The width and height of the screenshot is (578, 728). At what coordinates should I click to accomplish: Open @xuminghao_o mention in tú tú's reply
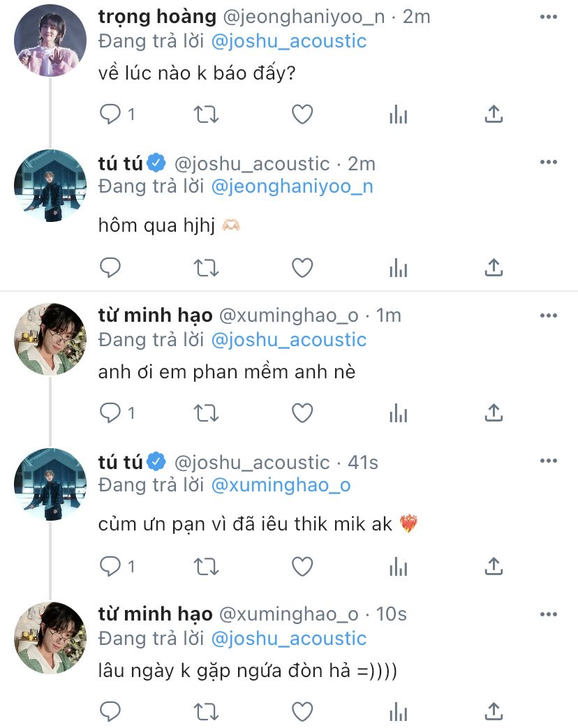pos(280,485)
